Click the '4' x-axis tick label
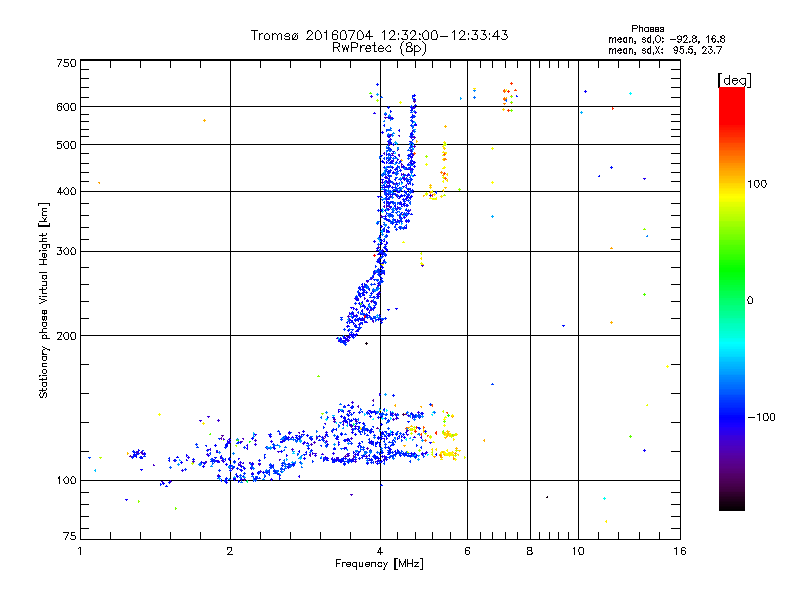 tap(380, 551)
